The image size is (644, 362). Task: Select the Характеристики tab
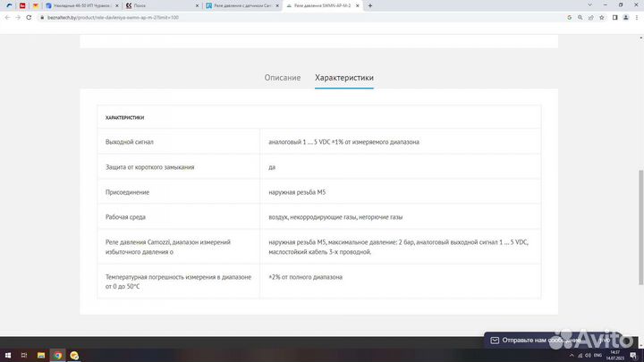point(344,78)
